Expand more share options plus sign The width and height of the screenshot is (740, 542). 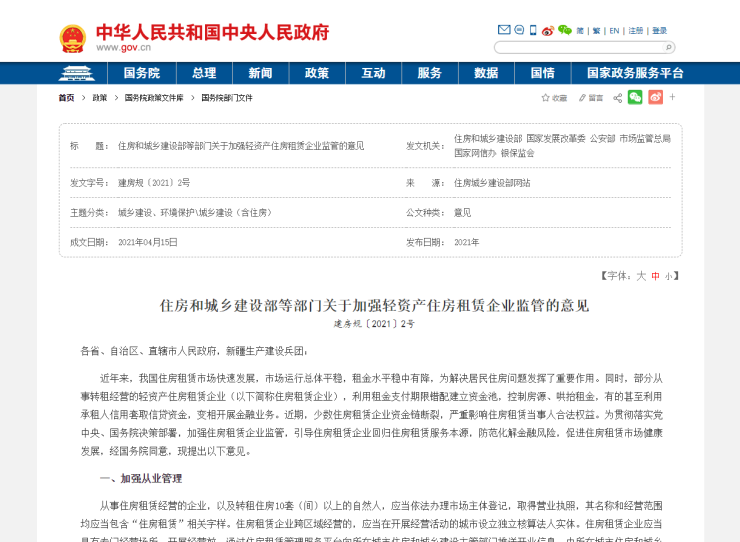coord(672,97)
